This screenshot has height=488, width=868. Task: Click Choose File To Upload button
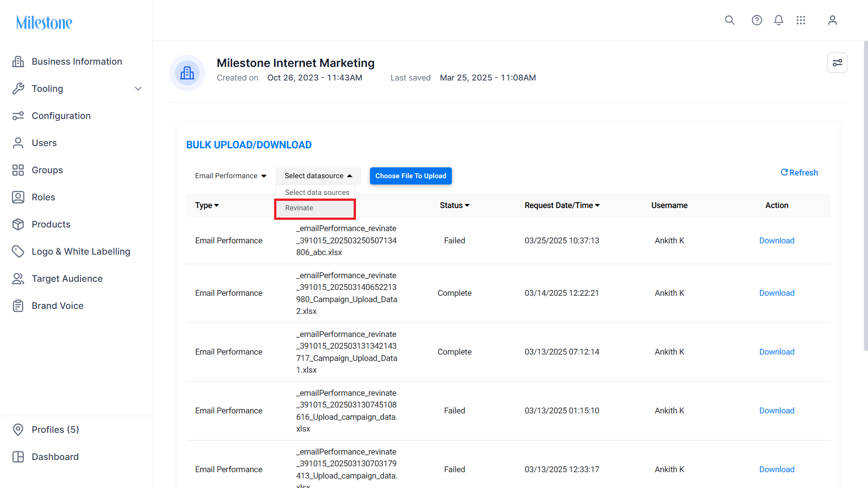[x=411, y=176]
